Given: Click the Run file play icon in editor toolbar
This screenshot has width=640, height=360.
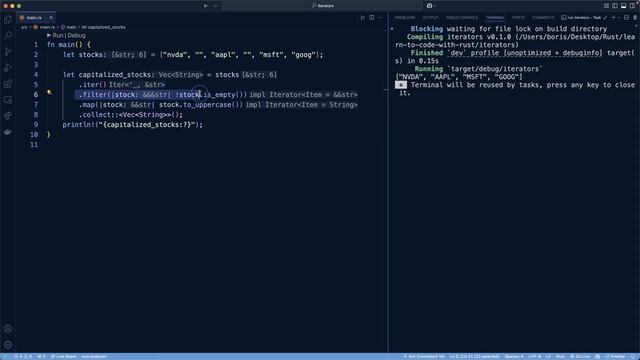Looking at the screenshot, I should coord(362,18).
